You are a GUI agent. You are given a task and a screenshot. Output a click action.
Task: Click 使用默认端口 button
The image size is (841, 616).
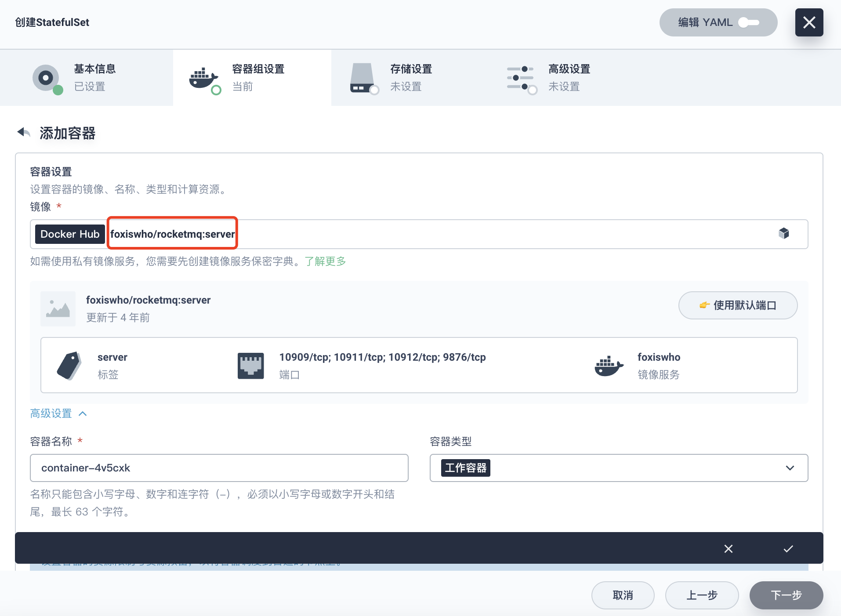coord(738,305)
